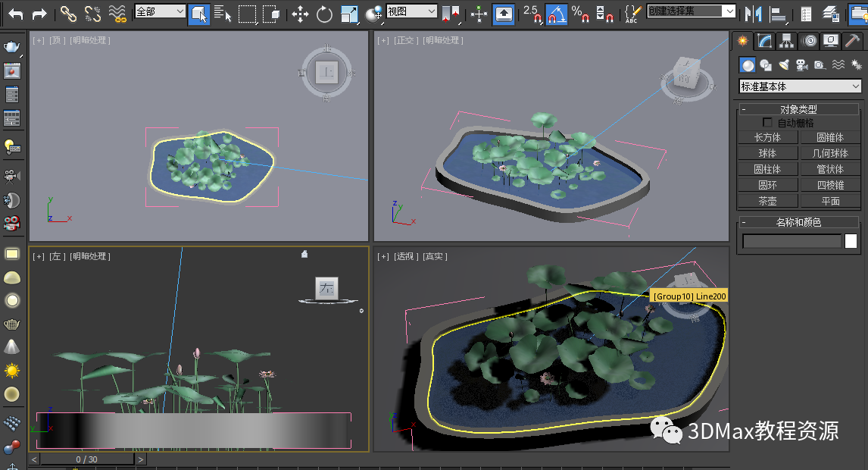The image size is (868, 470).
Task: Select the Rotate tool
Action: click(324, 13)
